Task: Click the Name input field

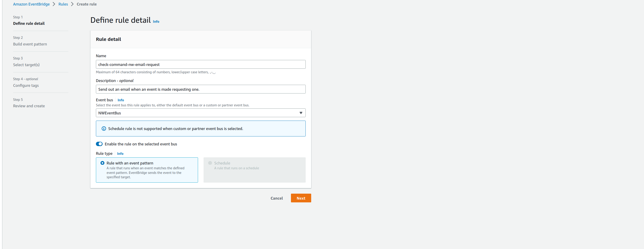Action: coord(201,65)
